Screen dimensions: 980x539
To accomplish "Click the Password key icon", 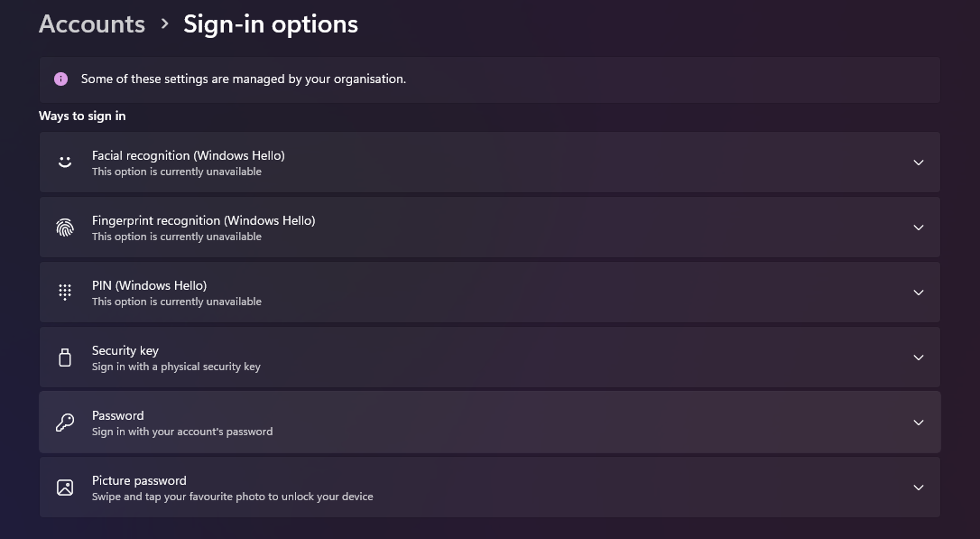I will (x=65, y=423).
